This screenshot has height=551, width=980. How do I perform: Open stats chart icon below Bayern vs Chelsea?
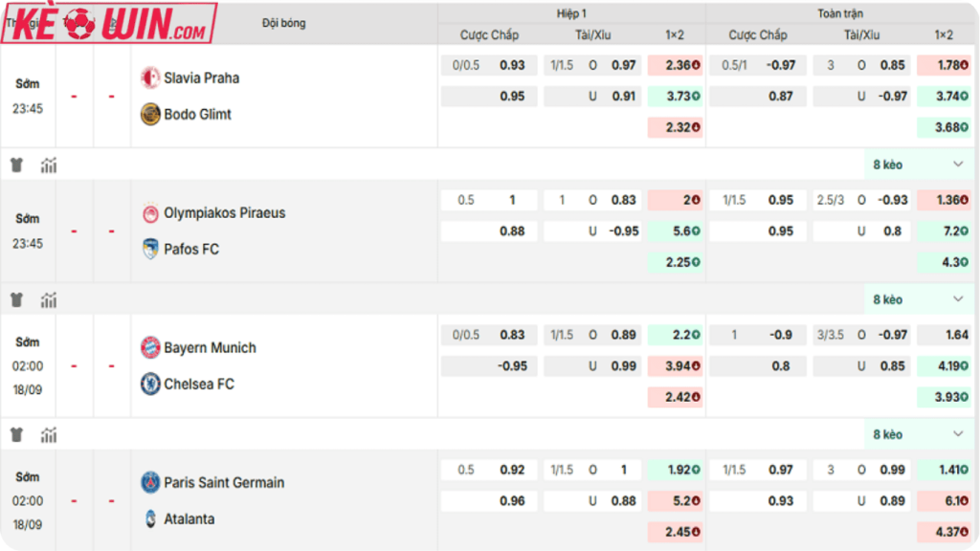(49, 435)
